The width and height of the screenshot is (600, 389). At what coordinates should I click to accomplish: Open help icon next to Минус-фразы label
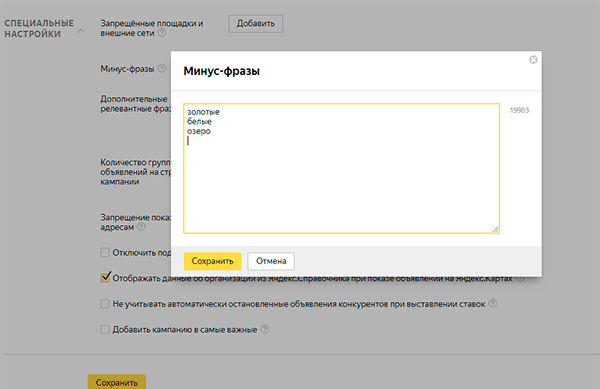click(x=162, y=68)
